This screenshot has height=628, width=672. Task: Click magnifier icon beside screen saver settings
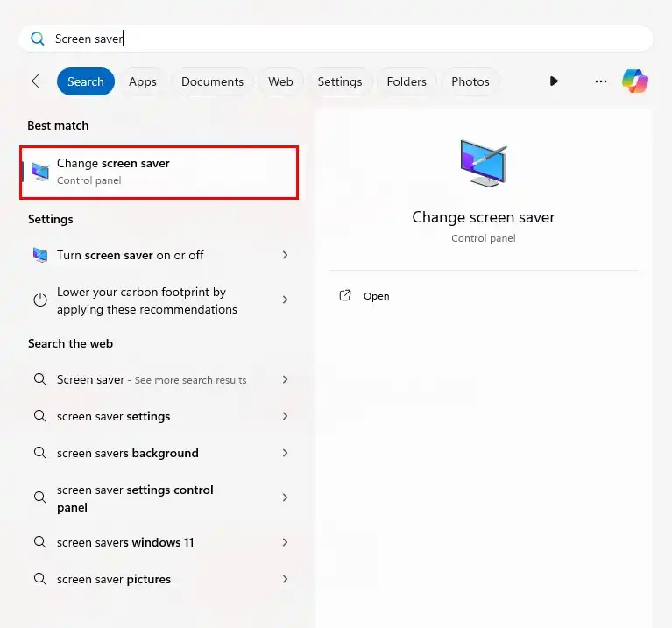[40, 416]
